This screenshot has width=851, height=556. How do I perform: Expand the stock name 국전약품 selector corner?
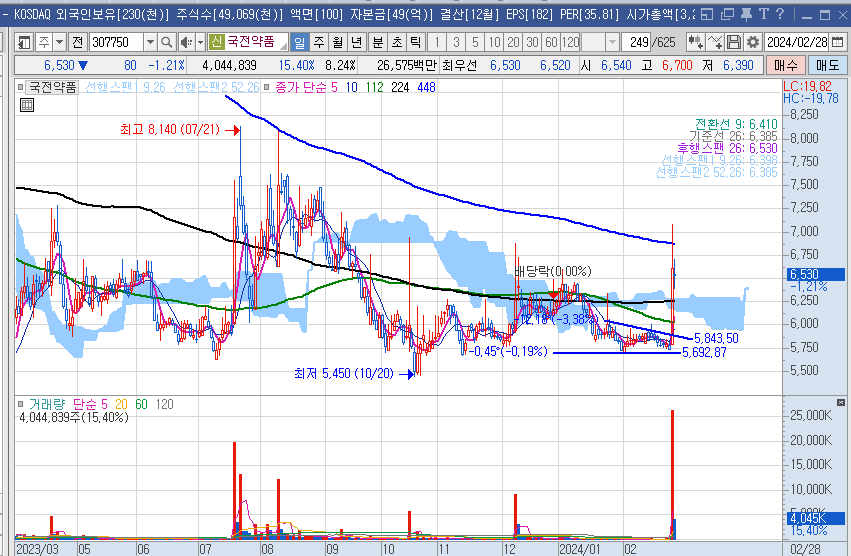[x=283, y=46]
